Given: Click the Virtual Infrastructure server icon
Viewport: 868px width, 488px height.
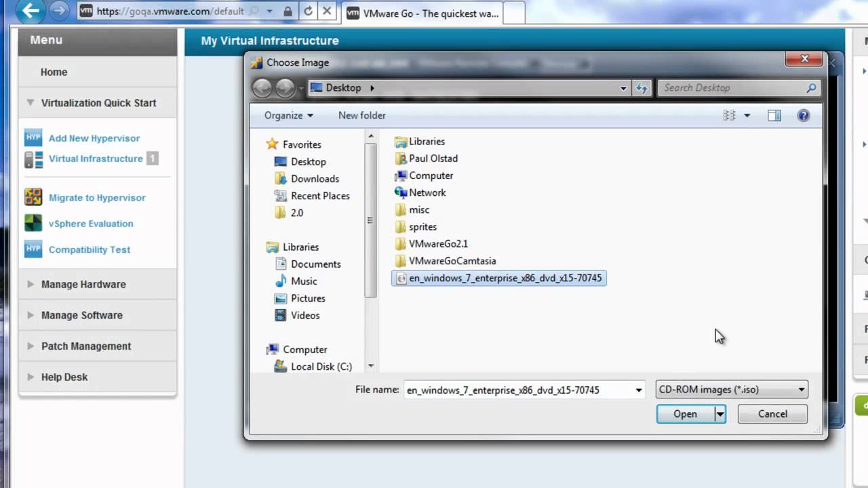Looking at the screenshot, I should pos(33,159).
